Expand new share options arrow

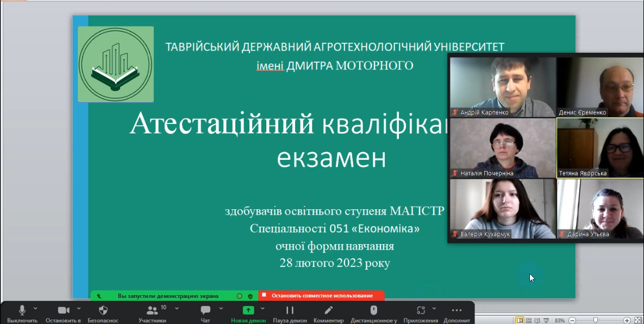pos(263,308)
